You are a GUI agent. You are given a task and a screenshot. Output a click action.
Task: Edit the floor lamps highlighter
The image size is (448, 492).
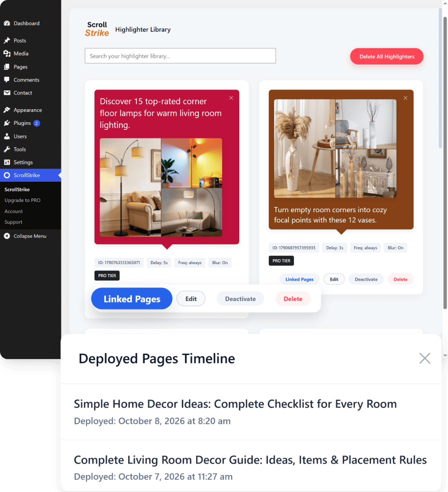pyautogui.click(x=191, y=299)
